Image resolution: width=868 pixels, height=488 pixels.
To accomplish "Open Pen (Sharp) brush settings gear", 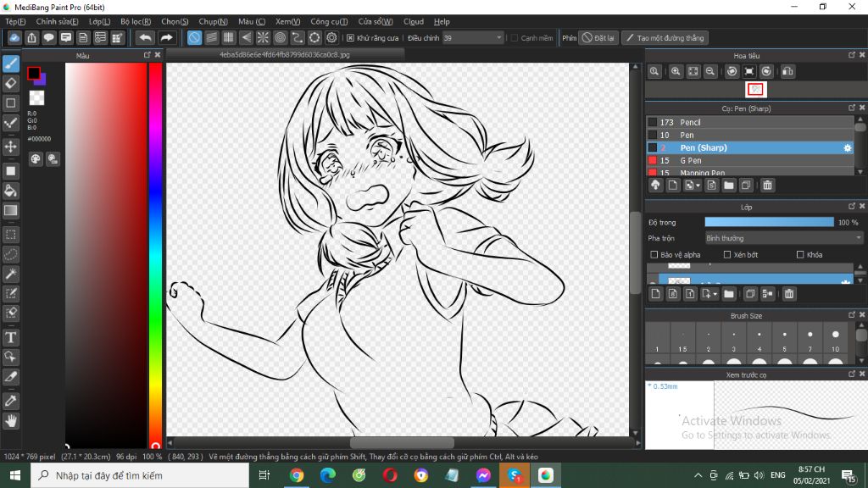I will tap(847, 147).
